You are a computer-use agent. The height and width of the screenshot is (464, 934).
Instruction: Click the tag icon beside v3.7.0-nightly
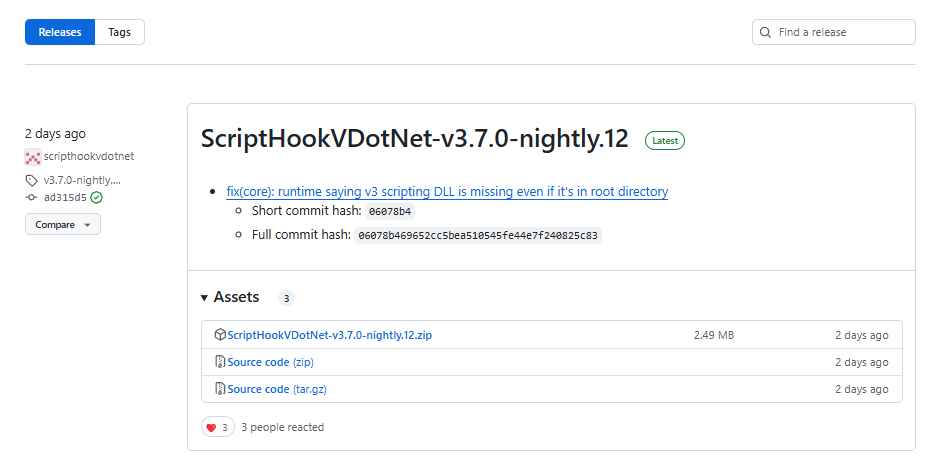31,180
